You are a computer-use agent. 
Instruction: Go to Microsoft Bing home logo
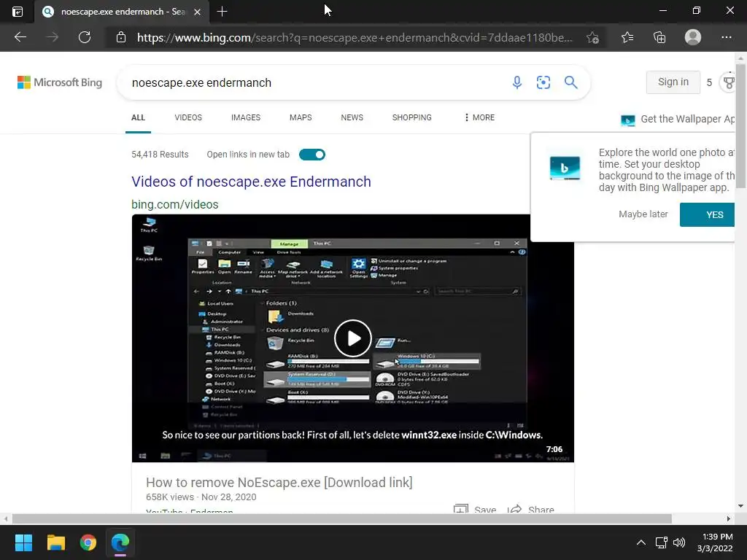click(60, 82)
